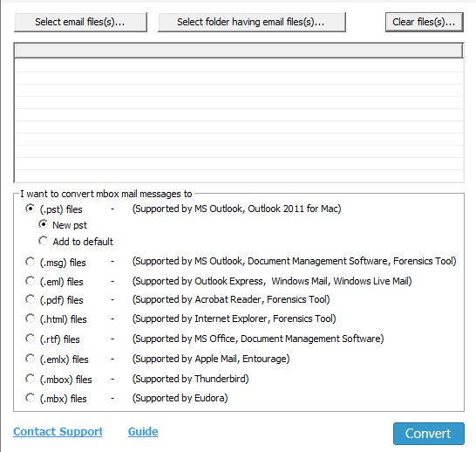Open the Guide link

click(143, 432)
